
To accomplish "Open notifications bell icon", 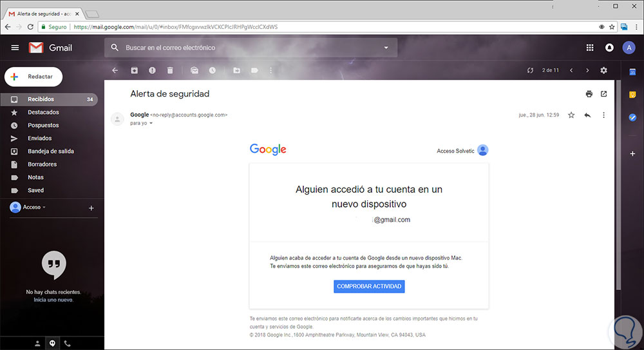I will click(609, 48).
